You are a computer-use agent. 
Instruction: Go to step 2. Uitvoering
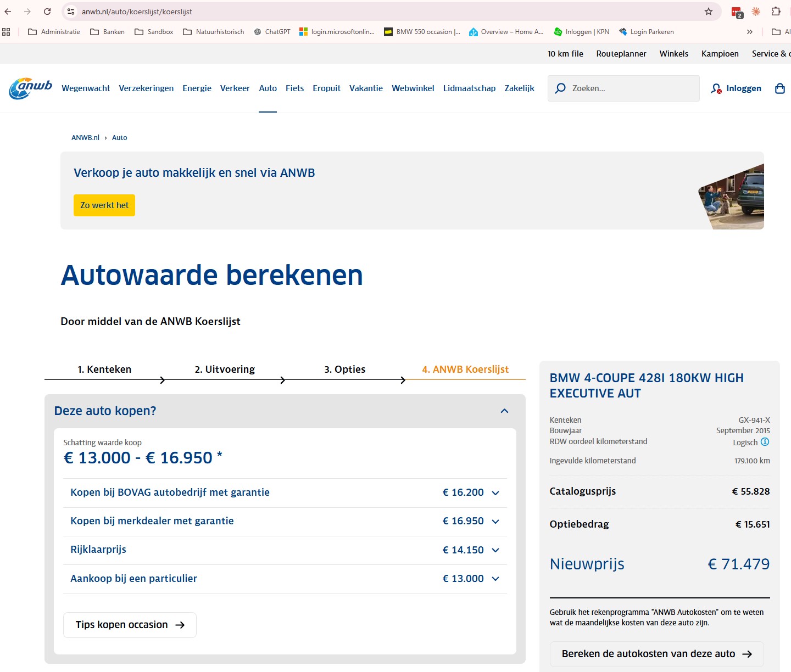pyautogui.click(x=225, y=369)
